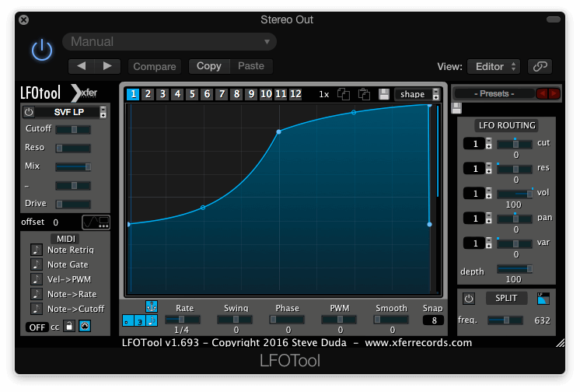Click the red next preset arrow

[554, 93]
